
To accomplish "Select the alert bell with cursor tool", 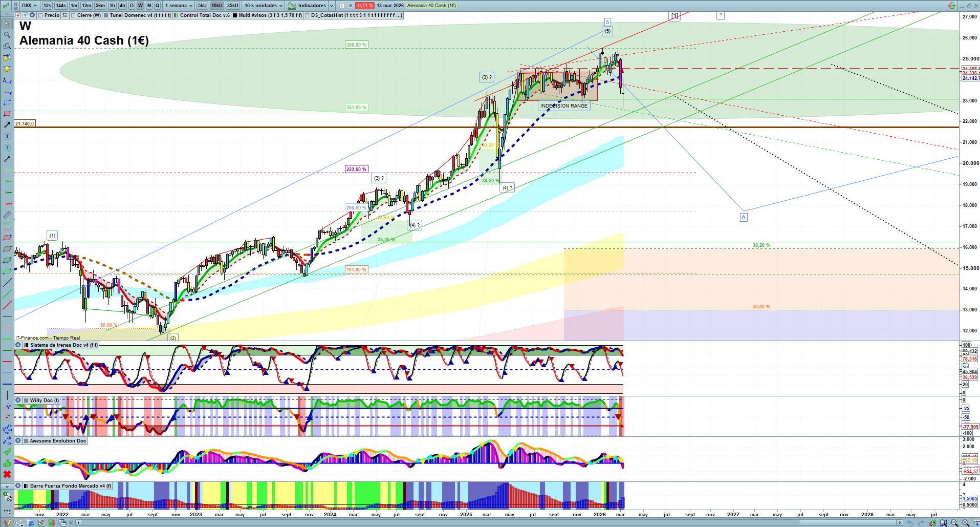I will tap(7, 57).
